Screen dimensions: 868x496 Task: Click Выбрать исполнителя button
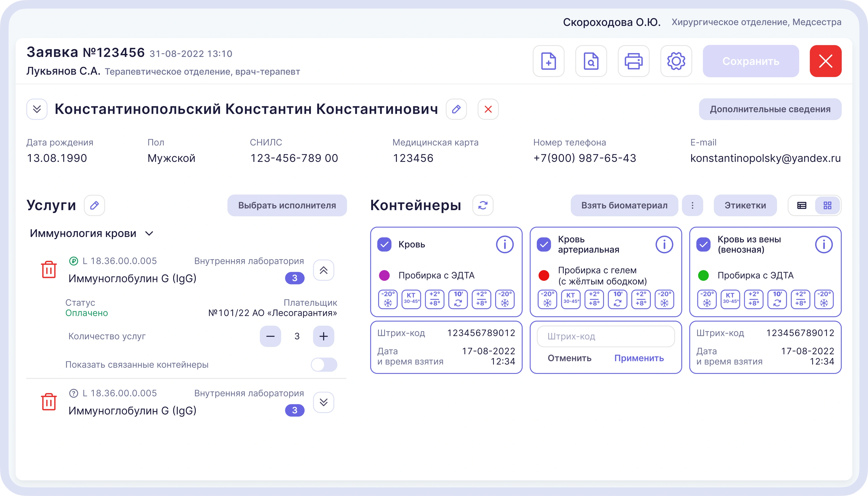[287, 205]
